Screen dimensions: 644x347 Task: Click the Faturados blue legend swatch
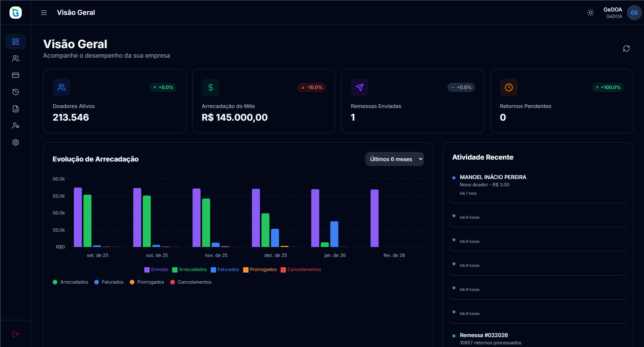coord(213,270)
